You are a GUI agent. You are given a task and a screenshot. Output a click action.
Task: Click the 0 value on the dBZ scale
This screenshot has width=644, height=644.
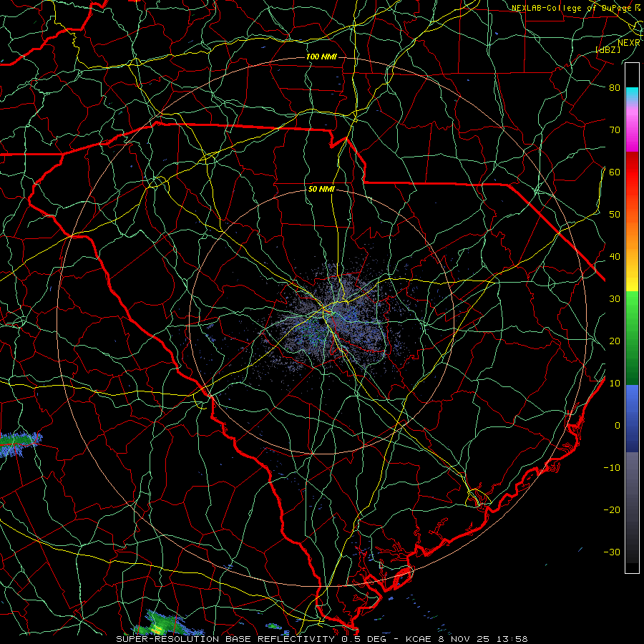pyautogui.click(x=618, y=426)
